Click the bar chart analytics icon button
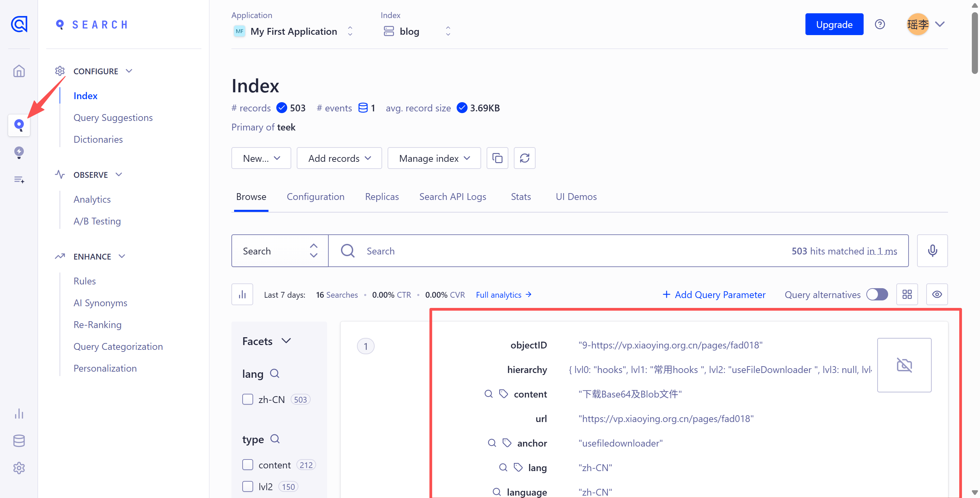The image size is (980, 498). 242,294
